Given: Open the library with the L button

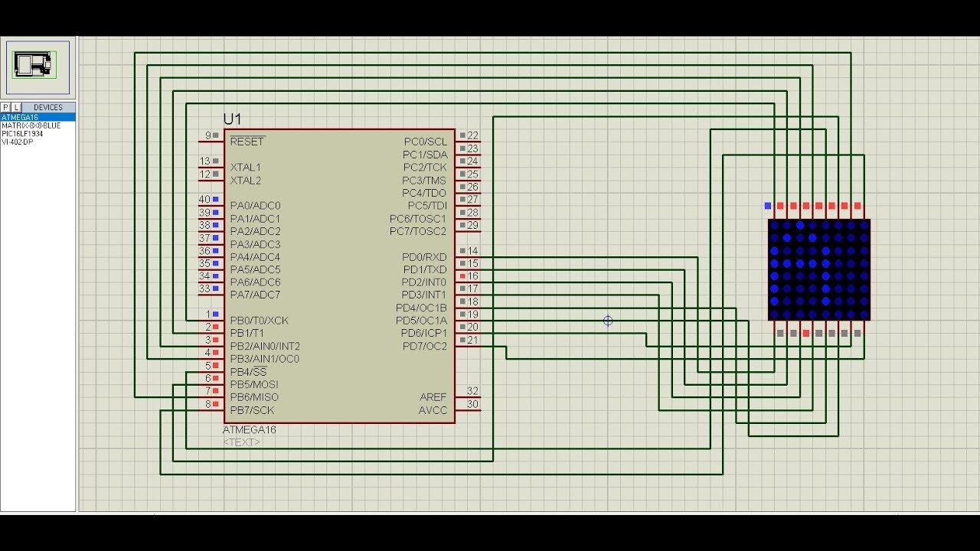Looking at the screenshot, I should tap(15, 107).
